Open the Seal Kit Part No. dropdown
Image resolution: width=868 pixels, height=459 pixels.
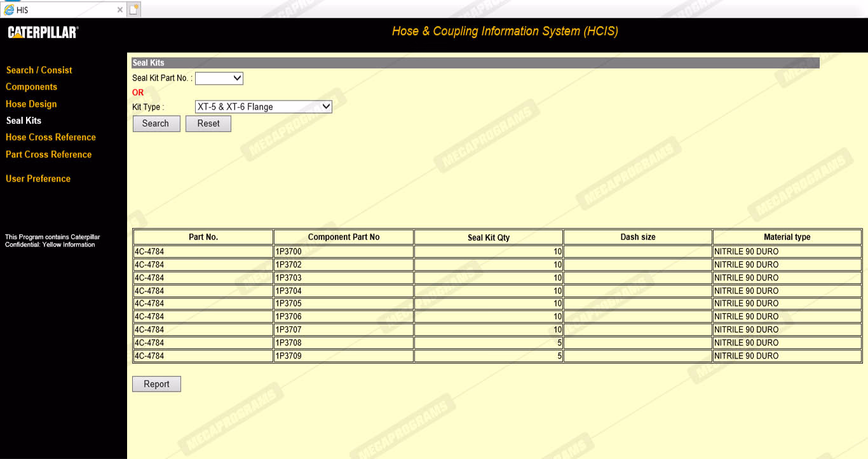click(x=219, y=78)
